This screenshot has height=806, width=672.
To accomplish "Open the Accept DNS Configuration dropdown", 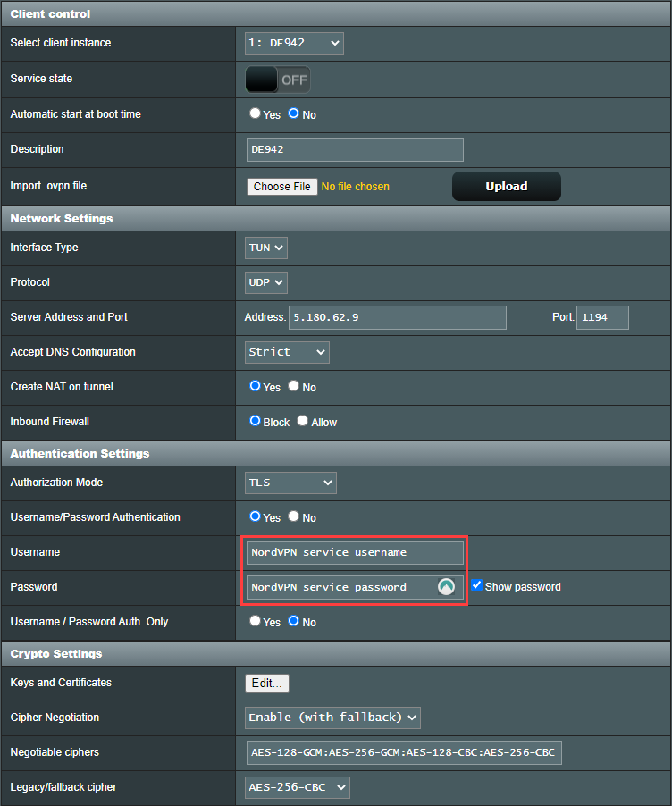I will click(287, 352).
